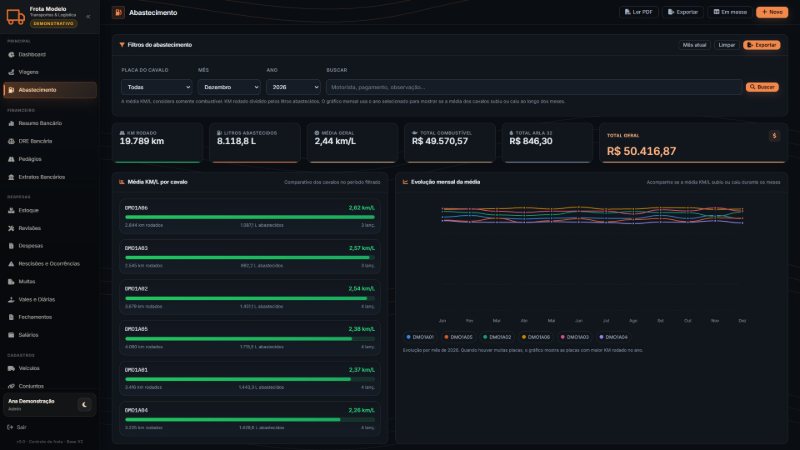Screen dimensions: 800x450
Task: Click the Estoque sidebar icon
Action: point(11,210)
